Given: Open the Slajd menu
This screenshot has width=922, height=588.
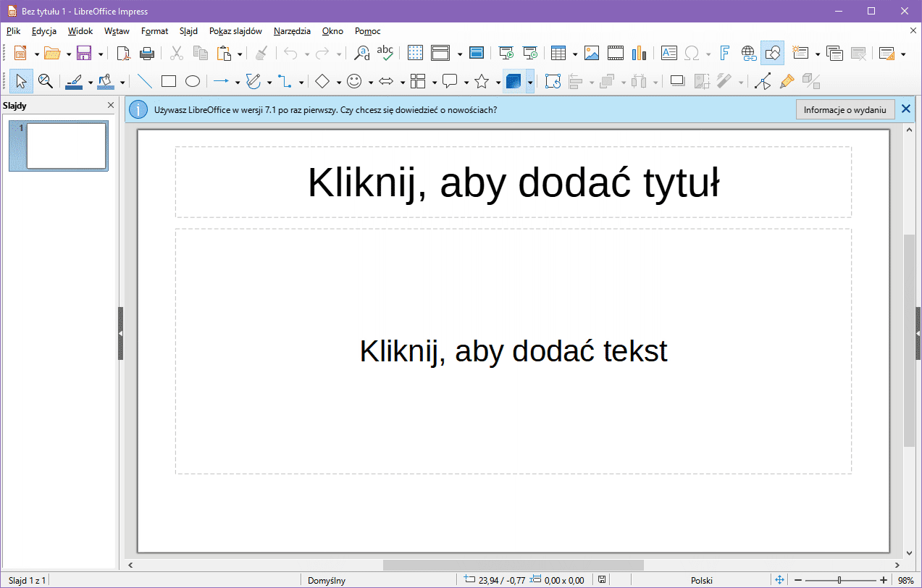Looking at the screenshot, I should 188,31.
